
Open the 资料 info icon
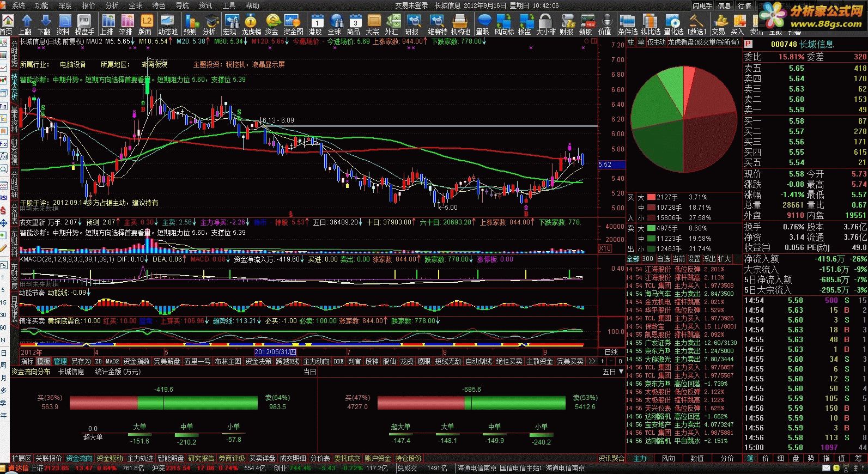click(x=64, y=25)
